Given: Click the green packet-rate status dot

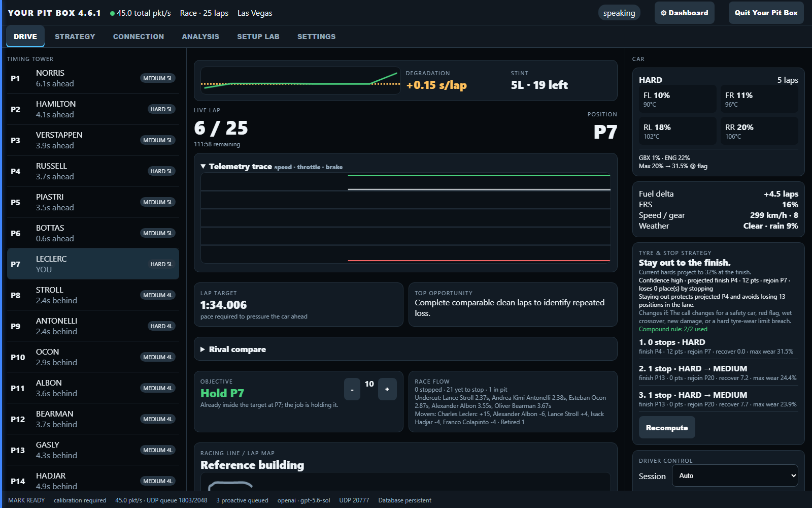Looking at the screenshot, I should coord(112,13).
